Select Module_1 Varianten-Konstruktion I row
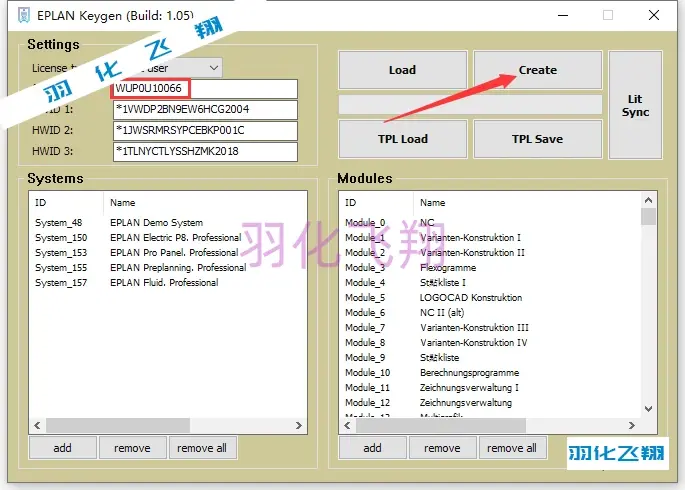685x490 pixels. (x=490, y=238)
